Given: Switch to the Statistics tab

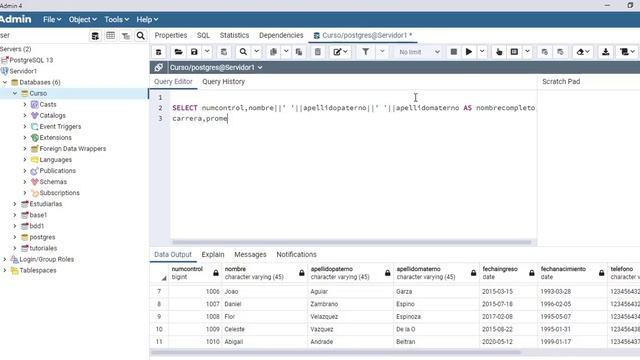Looking at the screenshot, I should coord(234,36).
